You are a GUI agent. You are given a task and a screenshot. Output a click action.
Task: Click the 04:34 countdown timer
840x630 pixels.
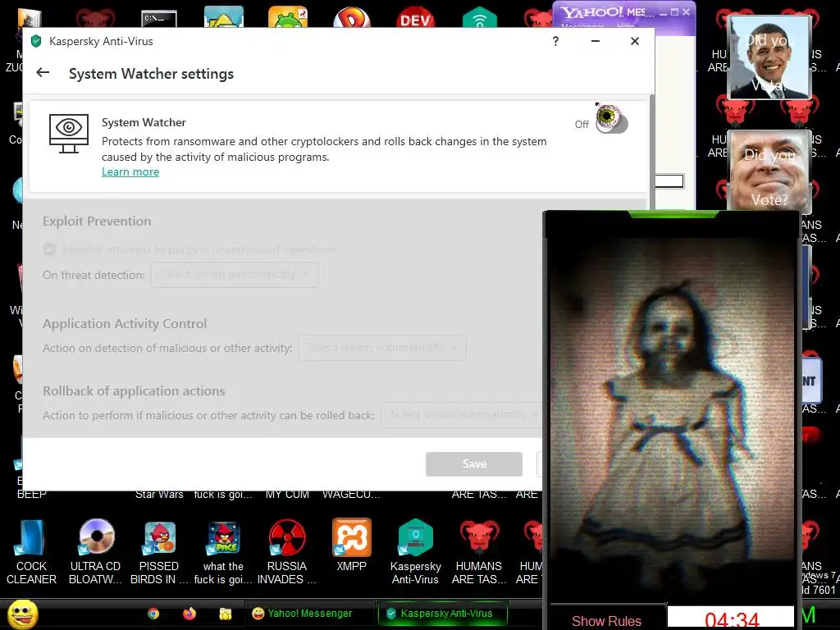[731, 619]
